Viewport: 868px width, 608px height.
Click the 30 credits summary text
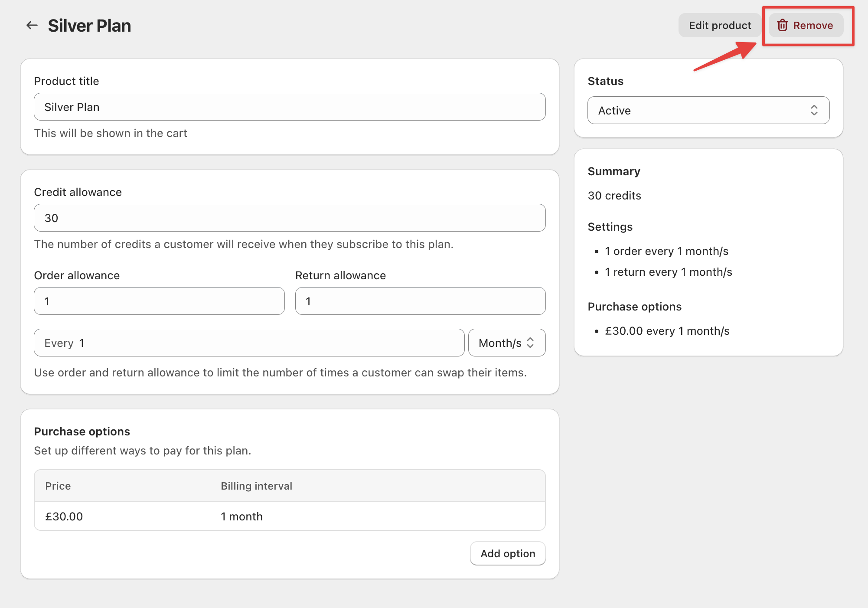[614, 195]
